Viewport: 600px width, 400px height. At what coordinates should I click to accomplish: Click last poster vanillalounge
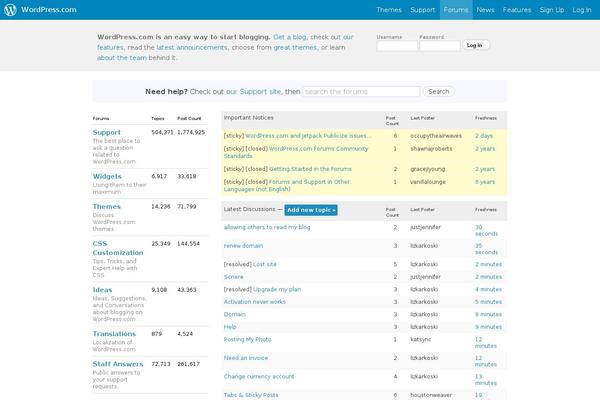[428, 182]
